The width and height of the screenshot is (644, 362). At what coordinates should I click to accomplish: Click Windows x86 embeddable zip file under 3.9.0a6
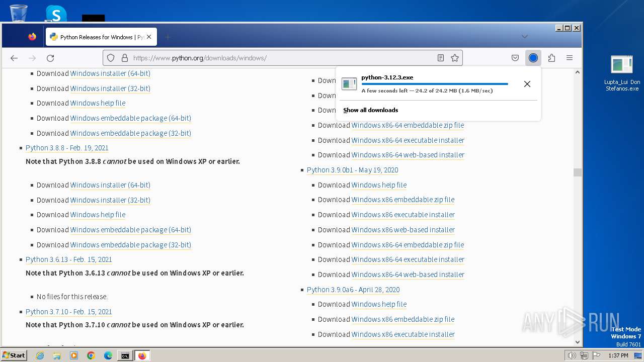click(403, 319)
